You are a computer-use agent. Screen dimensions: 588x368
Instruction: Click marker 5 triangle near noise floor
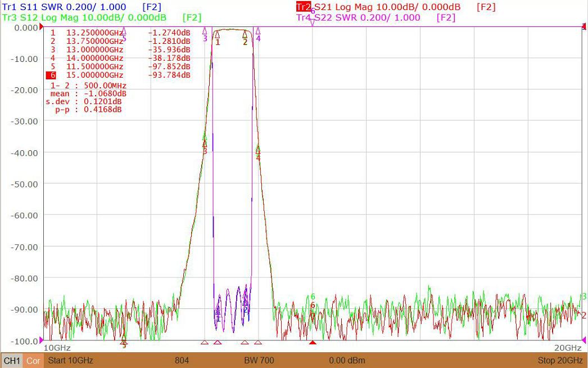124,336
